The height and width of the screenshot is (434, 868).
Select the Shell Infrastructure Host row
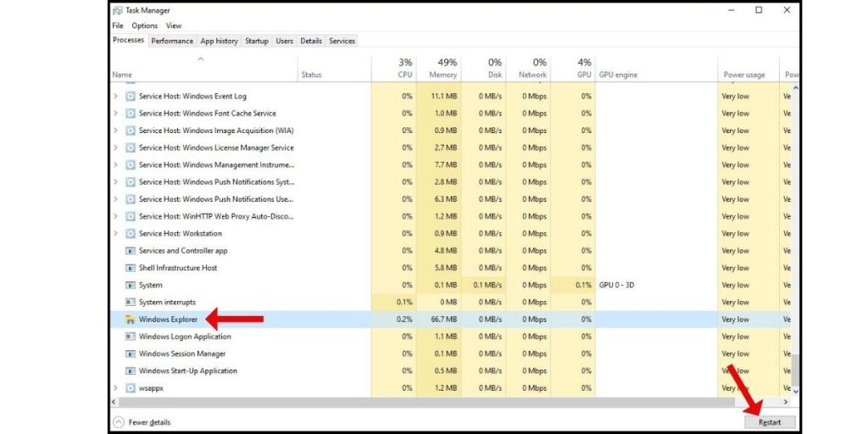(x=451, y=268)
